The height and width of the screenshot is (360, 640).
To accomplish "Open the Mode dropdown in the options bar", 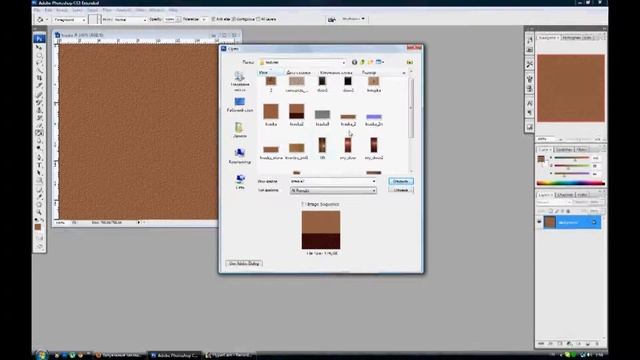I will pos(130,19).
